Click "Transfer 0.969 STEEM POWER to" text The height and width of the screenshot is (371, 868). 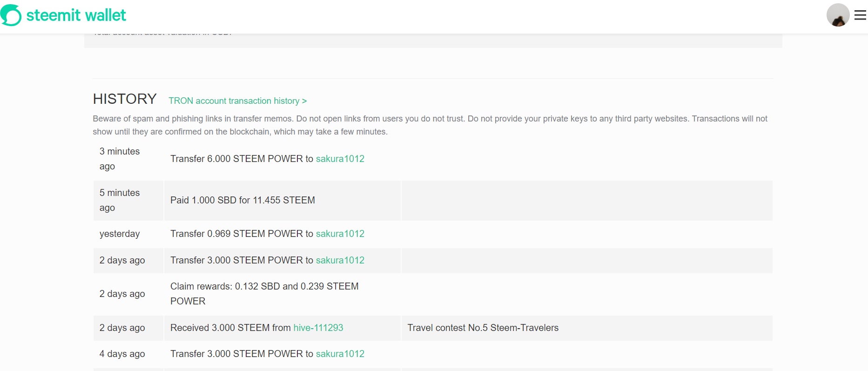242,234
